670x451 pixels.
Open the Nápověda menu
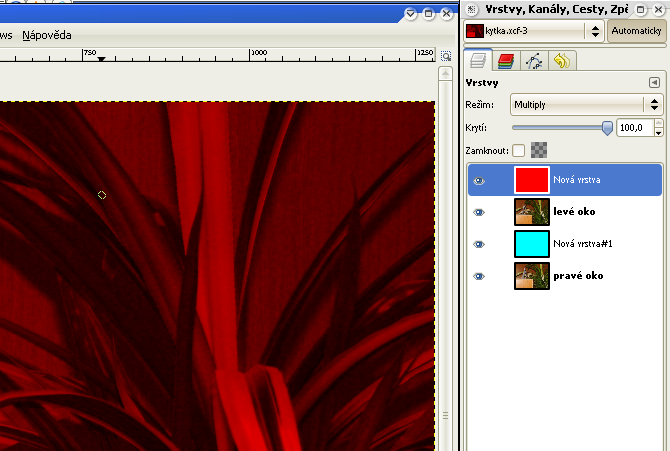tap(47, 35)
